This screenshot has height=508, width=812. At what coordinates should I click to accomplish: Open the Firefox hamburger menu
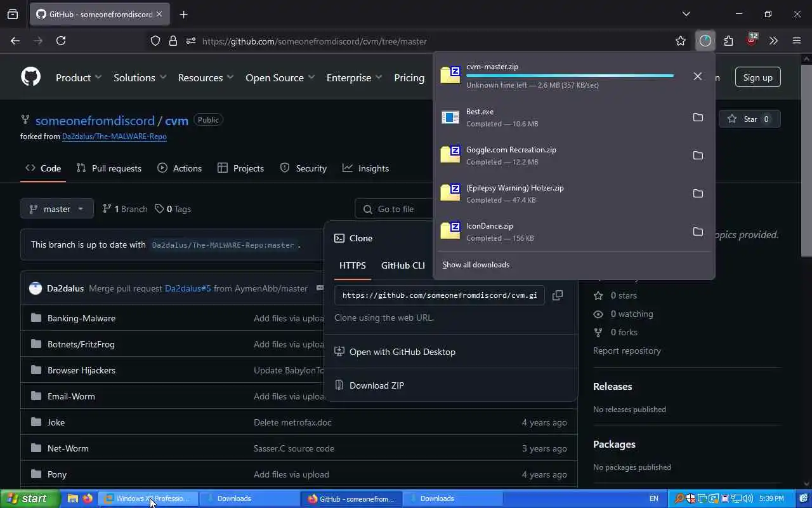797,41
